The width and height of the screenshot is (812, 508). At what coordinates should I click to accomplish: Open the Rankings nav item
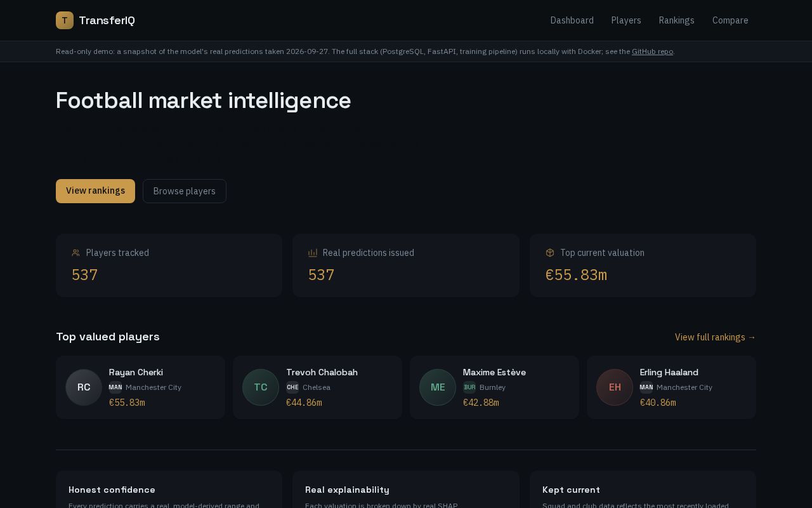(677, 20)
